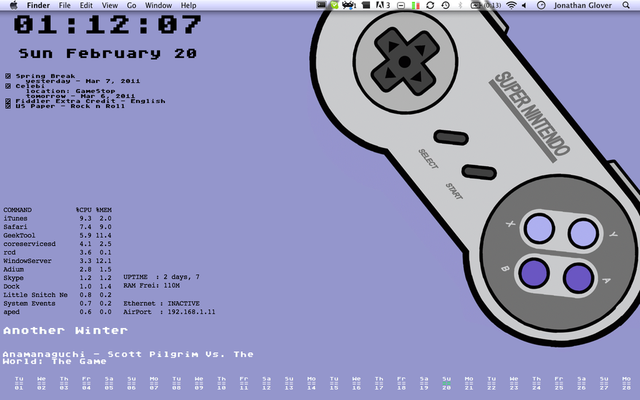
Task: Open the Finder application menu
Action: pos(37,5)
